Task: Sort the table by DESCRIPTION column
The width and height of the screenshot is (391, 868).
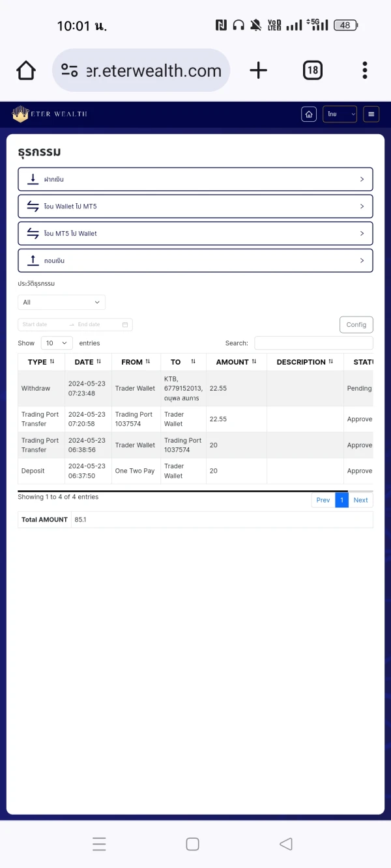Action: [305, 362]
